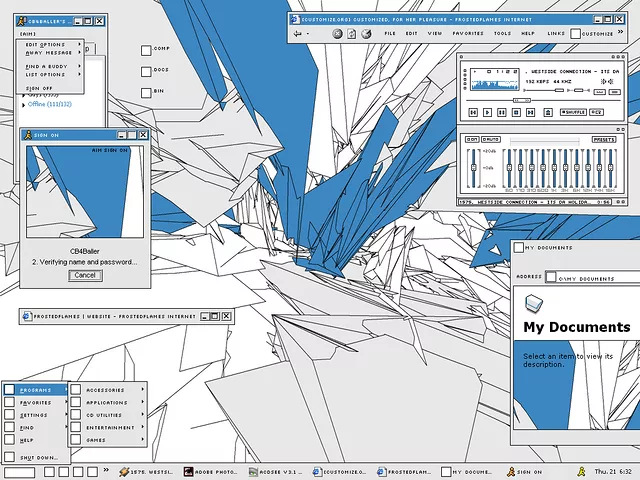Open back-history dropdown next to back arrow
The height and width of the screenshot is (480, 640).
pos(308,34)
